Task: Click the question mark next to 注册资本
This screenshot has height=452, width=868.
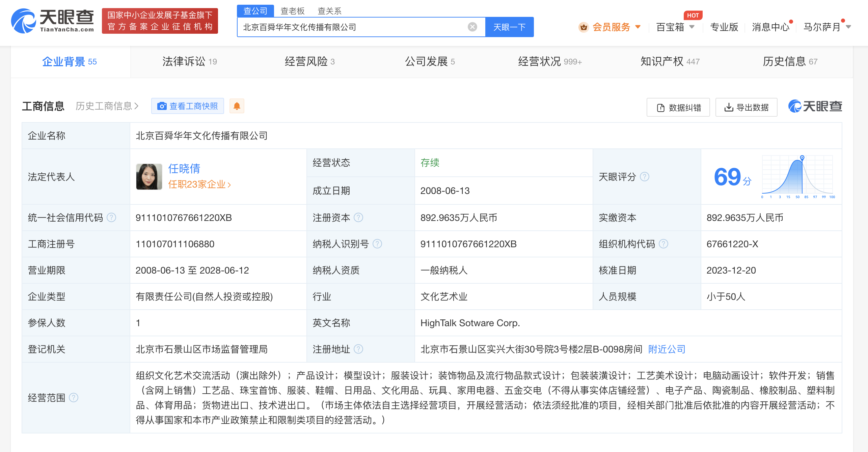Action: pyautogui.click(x=358, y=218)
